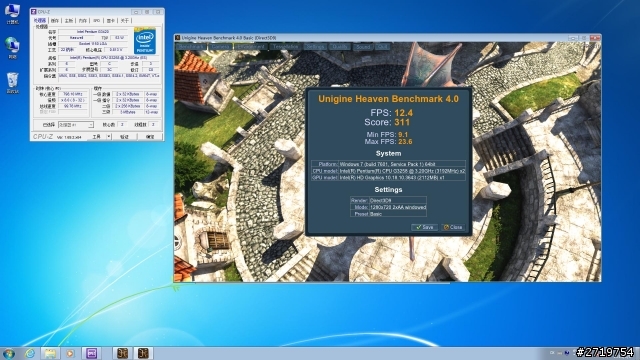This screenshot has width=640, height=360.
Task: Click the core speed field in CPU-Z
Action: 72,94
